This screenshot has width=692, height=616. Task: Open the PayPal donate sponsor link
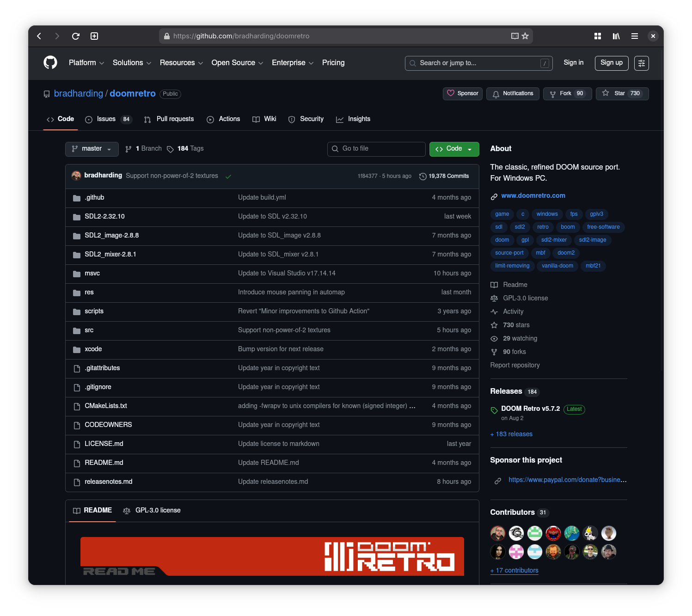click(568, 480)
